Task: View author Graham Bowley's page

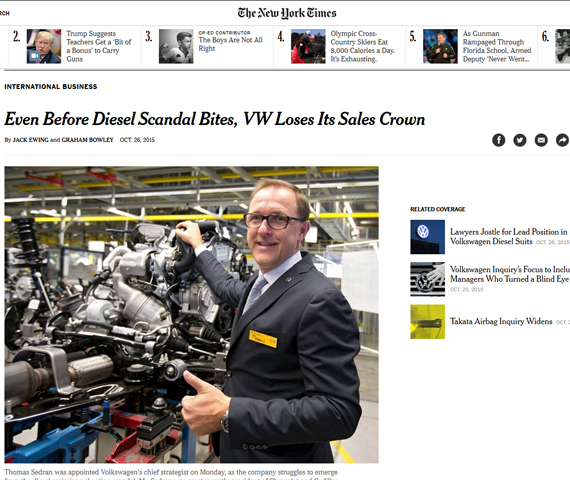Action: pos(88,140)
